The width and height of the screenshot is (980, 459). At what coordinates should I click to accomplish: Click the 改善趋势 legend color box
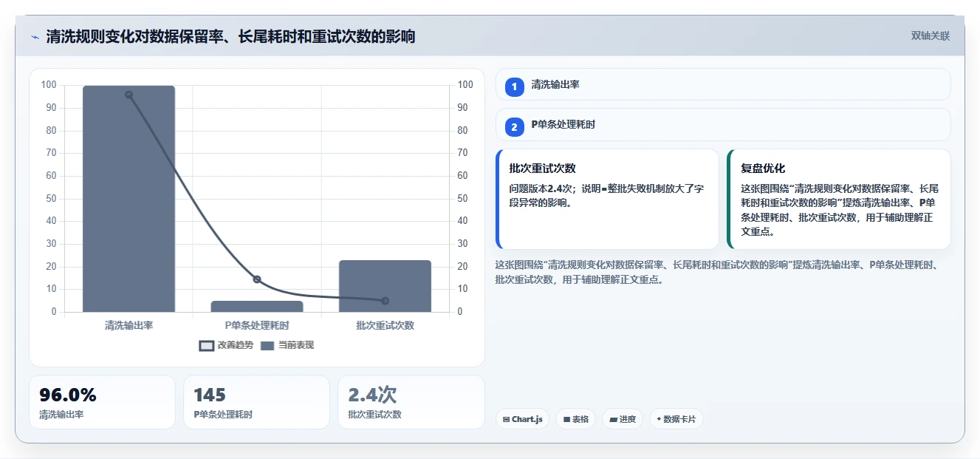[x=206, y=345]
